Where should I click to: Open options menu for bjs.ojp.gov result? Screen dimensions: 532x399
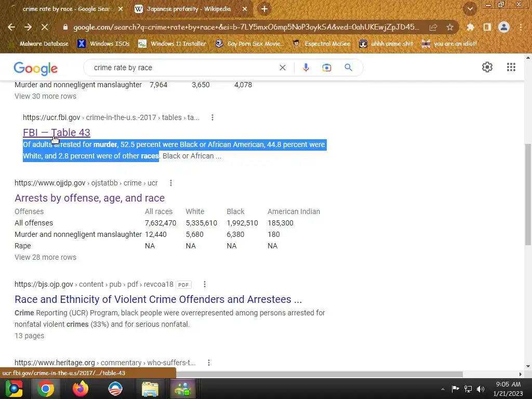click(204, 284)
